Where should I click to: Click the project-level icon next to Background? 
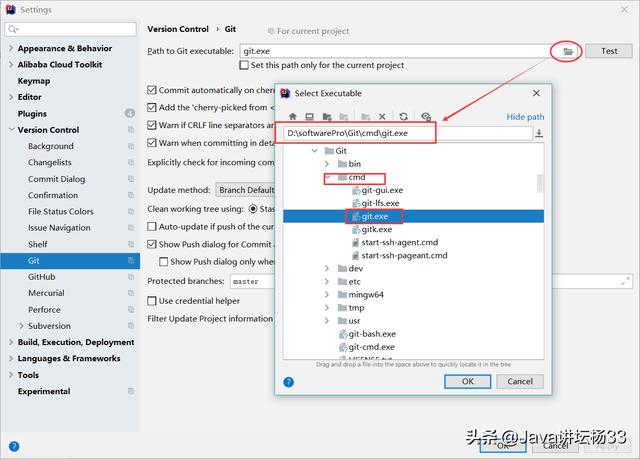(x=131, y=146)
